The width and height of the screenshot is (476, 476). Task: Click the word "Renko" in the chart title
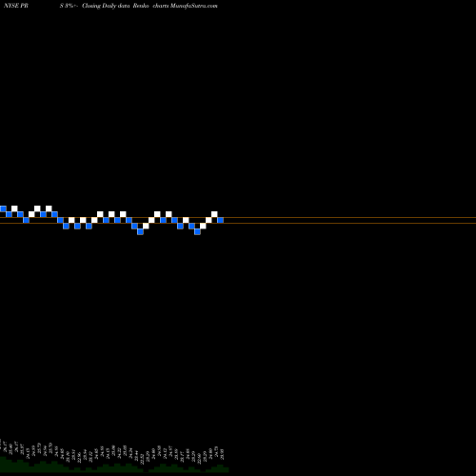coord(141,6)
